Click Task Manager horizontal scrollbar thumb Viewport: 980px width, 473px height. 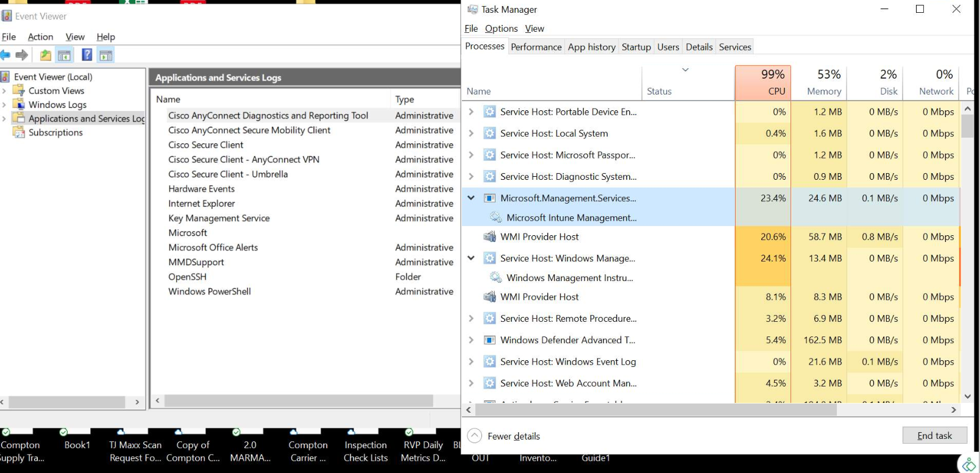coord(656,410)
